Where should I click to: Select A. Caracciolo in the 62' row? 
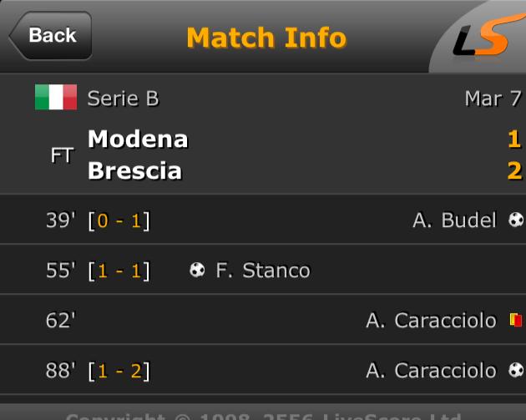pos(431,321)
